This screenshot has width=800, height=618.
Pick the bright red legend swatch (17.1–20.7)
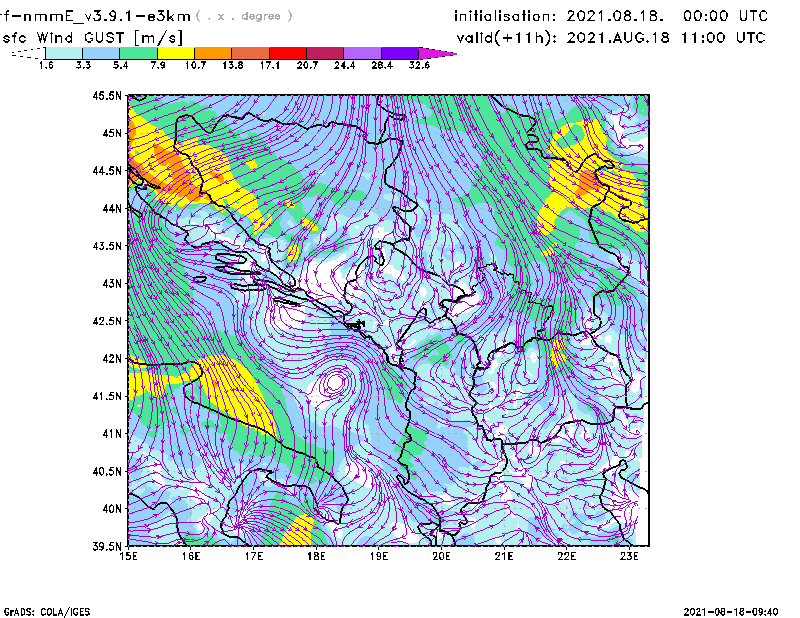coord(288,53)
